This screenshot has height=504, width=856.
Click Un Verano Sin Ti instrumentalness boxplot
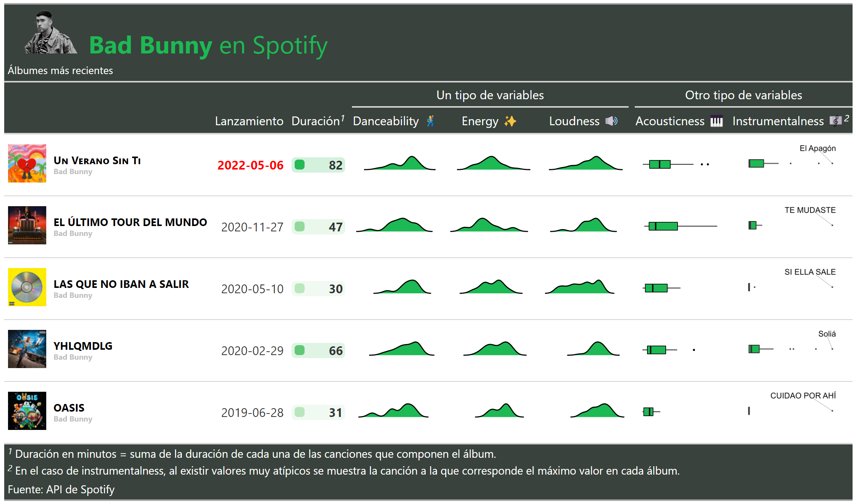tap(791, 163)
